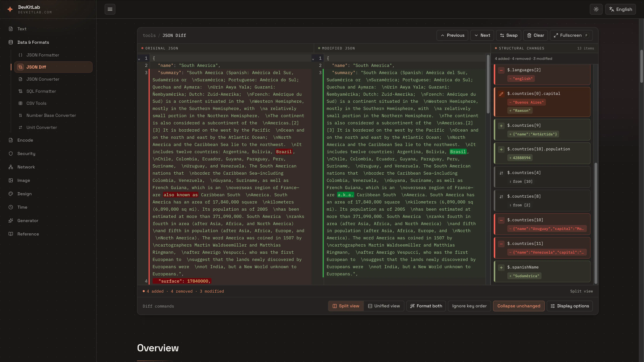Select the JSON Diff sidebar icon
Screen dimensions: 644x362
click(20, 67)
